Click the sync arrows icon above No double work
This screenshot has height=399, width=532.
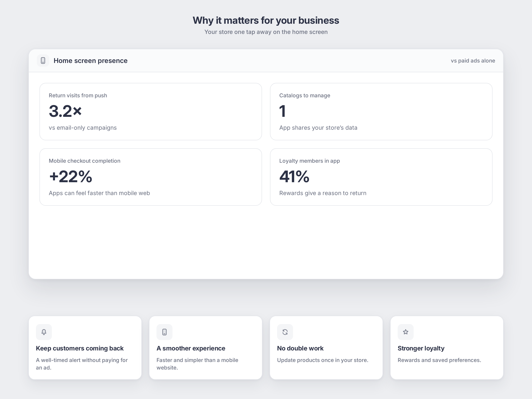pos(285,332)
